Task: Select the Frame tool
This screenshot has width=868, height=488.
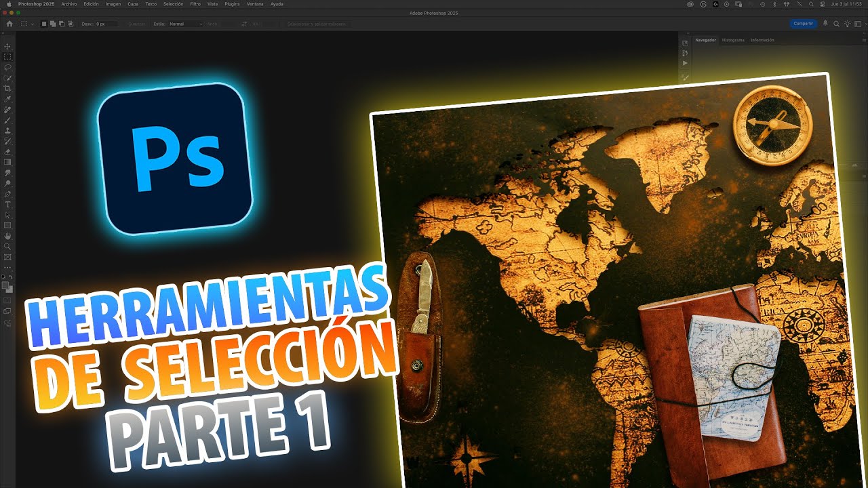Action: (8, 257)
